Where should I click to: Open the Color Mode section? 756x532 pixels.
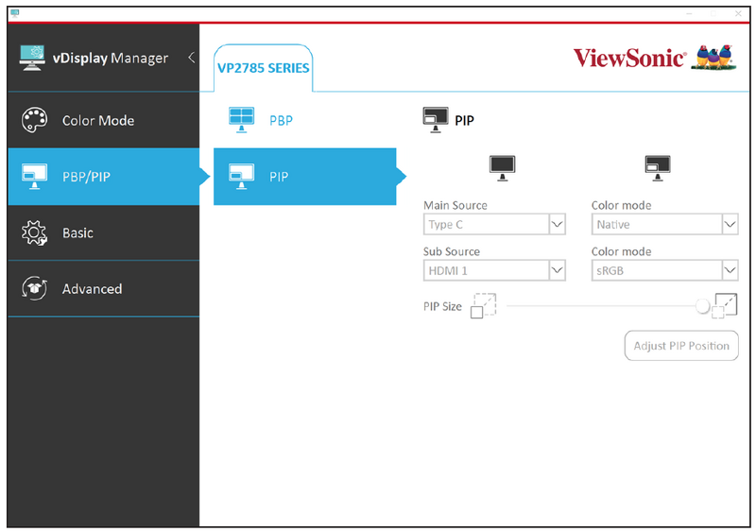click(103, 120)
